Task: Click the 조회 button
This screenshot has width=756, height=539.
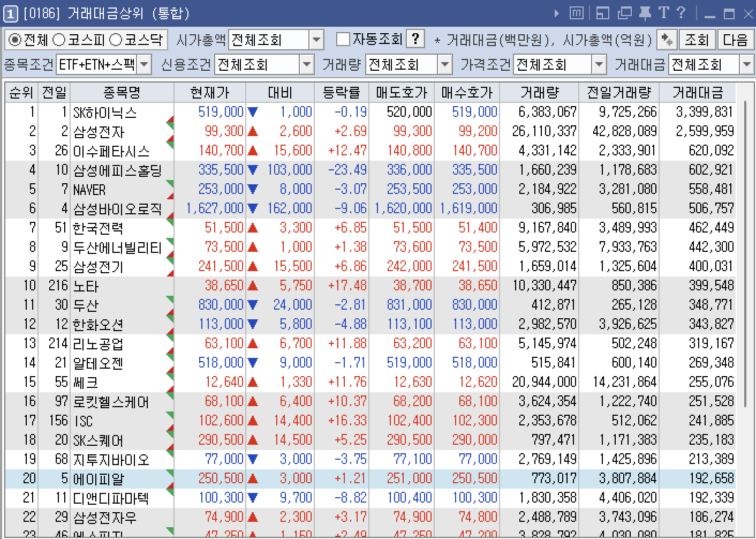Action: pos(697,40)
